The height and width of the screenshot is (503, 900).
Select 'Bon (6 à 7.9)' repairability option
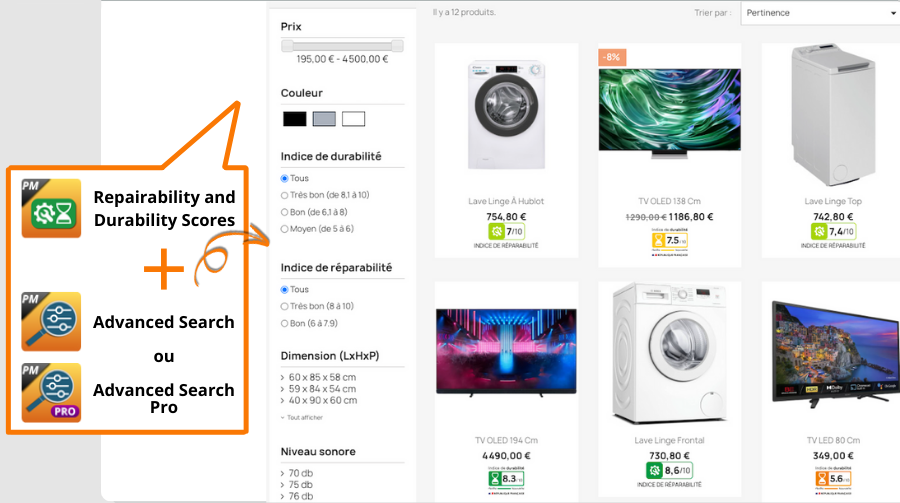click(x=309, y=323)
